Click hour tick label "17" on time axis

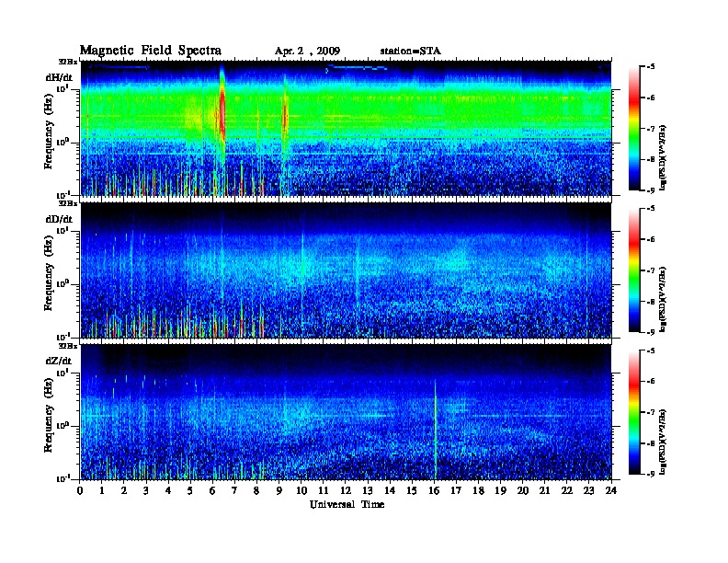(457, 490)
